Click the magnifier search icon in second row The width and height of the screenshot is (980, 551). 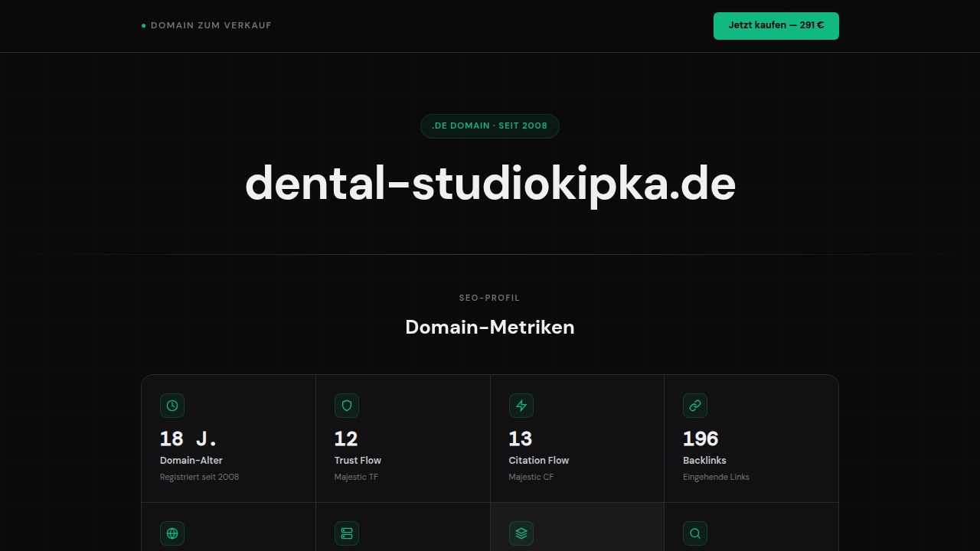pyautogui.click(x=695, y=533)
